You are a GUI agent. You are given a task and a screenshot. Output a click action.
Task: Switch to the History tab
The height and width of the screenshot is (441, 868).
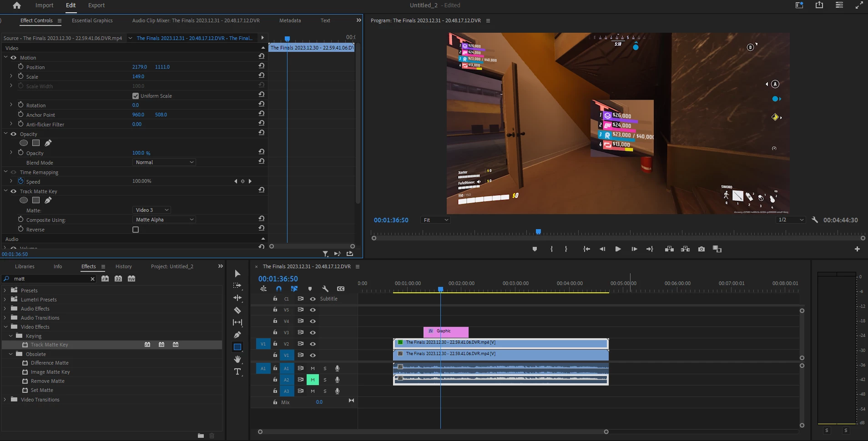pyautogui.click(x=124, y=266)
